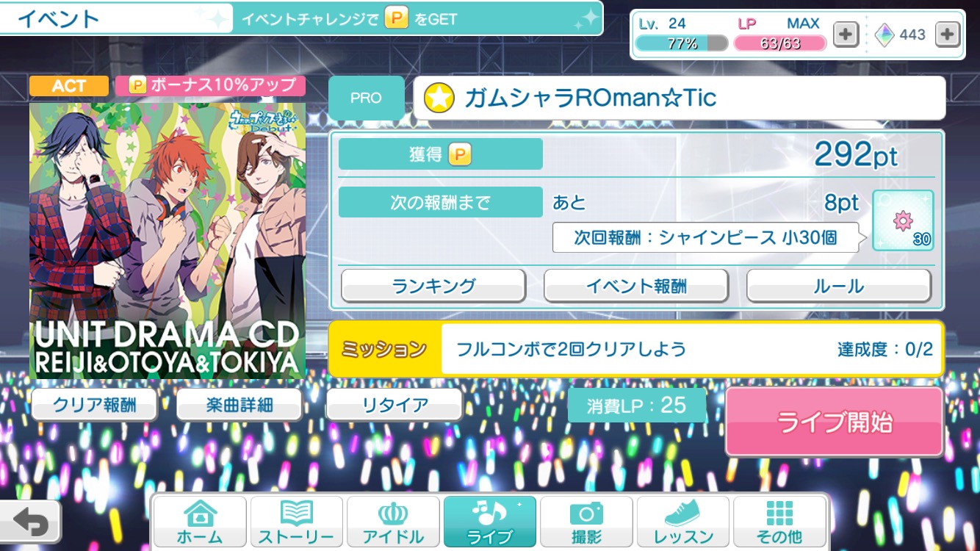Open the ホーム home tab
This screenshot has width=980, height=551.
pyautogui.click(x=200, y=522)
